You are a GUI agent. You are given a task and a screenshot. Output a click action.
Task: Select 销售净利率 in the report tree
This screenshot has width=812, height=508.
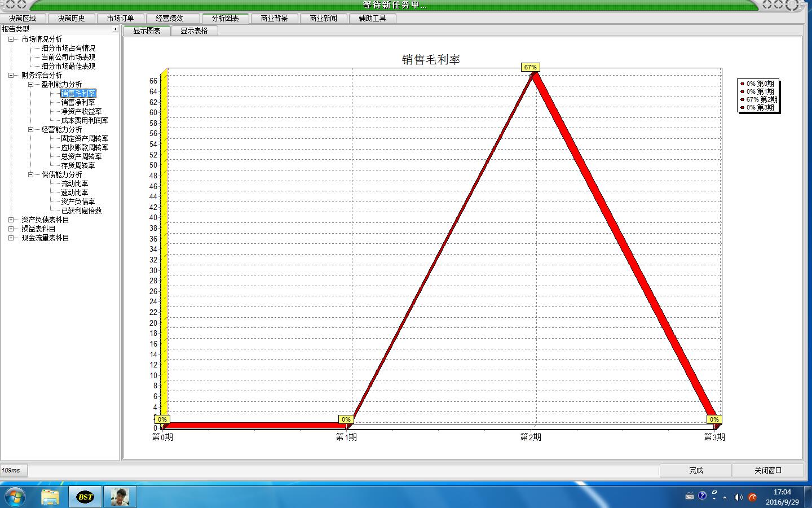(78, 102)
